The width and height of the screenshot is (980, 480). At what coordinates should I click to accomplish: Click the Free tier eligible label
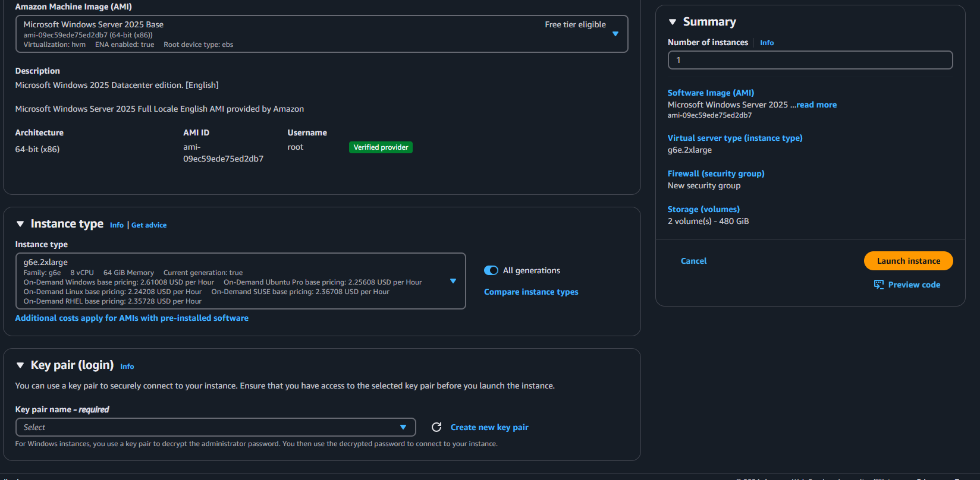(x=575, y=24)
